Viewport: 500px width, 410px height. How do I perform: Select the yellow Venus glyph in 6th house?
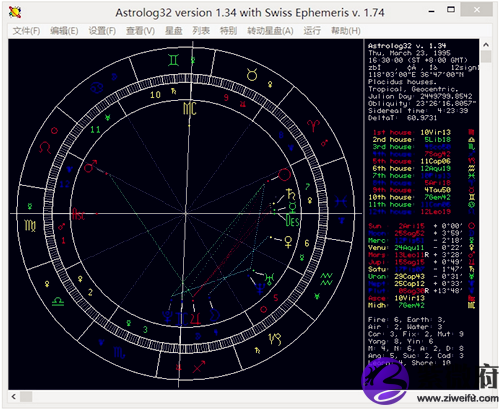pos(288,242)
